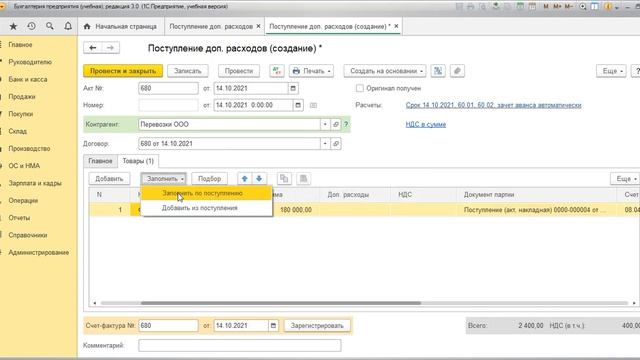Open Покупки section in sidebar
This screenshot has width=640, height=360.
(x=21, y=114)
